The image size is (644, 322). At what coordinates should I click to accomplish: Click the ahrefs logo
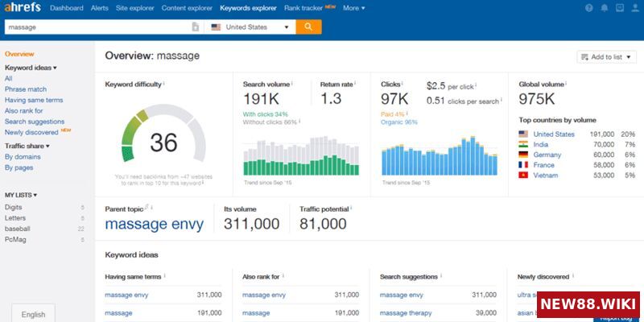[x=23, y=8]
